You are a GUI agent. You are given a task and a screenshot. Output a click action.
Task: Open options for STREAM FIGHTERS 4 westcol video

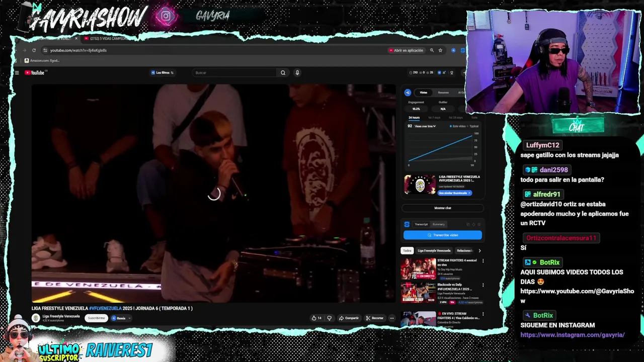(483, 261)
